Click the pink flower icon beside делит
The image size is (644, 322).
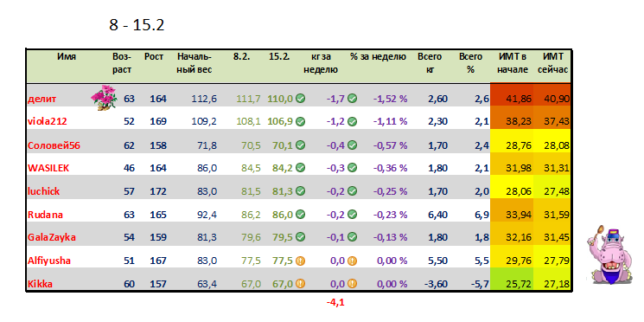tap(103, 97)
